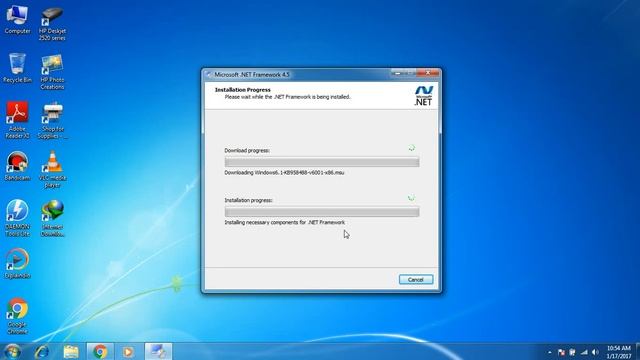Select the Bandicam desktop shortcut
Image resolution: width=640 pixels, height=360 pixels.
coord(17,166)
